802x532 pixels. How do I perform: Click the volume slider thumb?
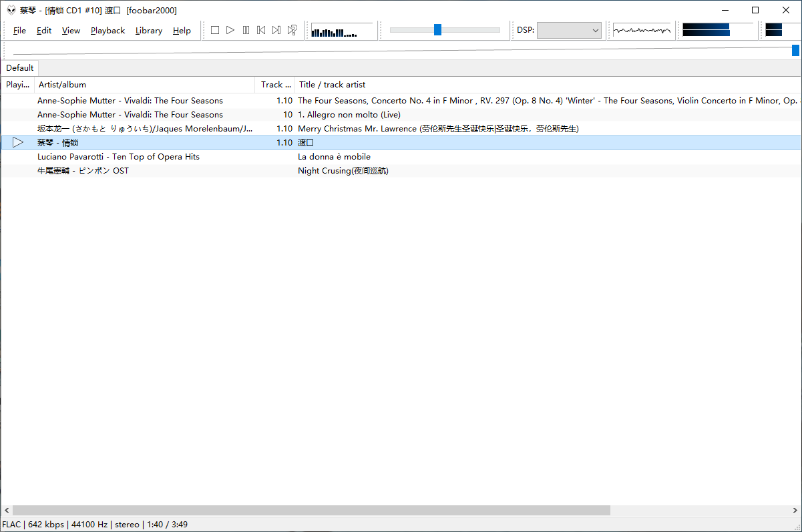(437, 30)
